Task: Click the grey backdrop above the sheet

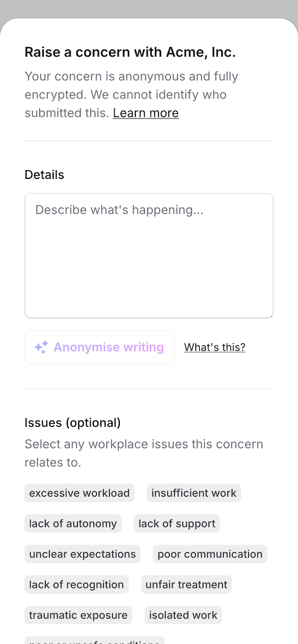Action: pyautogui.click(x=149, y=7)
